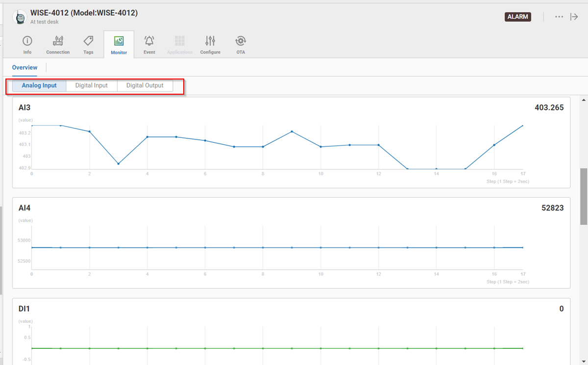Click the scrollbar up arrow
The width and height of the screenshot is (588, 365).
(x=583, y=100)
